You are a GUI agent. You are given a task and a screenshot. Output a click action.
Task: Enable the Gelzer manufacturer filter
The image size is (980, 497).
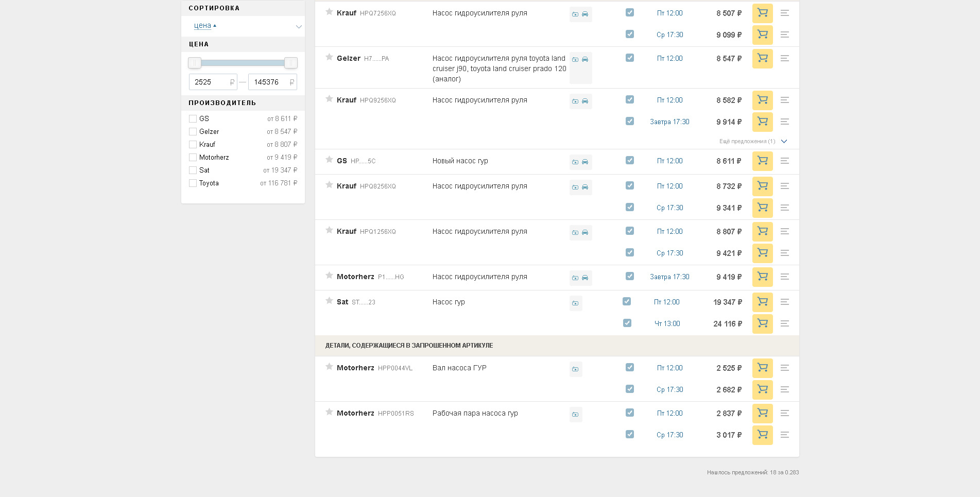click(x=193, y=132)
